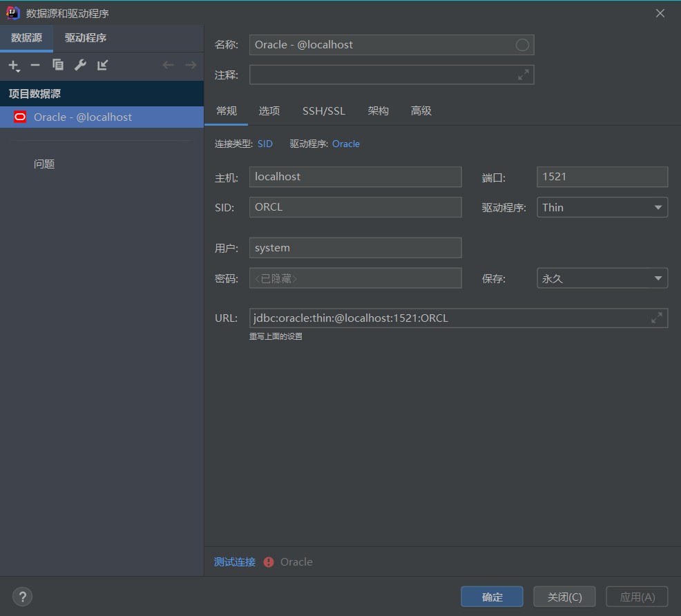Click the add data source plus icon
Image resolution: width=681 pixels, height=616 pixels.
pos(13,66)
